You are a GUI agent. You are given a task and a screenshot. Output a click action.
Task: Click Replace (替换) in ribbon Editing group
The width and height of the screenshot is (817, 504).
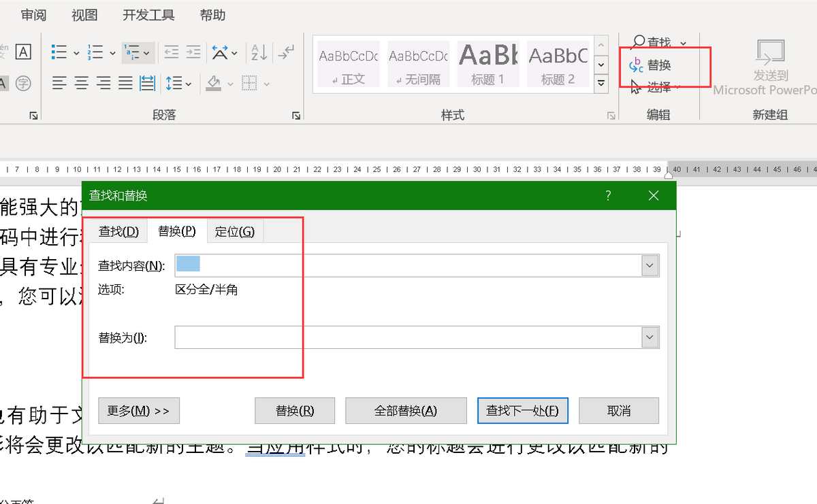coord(652,65)
